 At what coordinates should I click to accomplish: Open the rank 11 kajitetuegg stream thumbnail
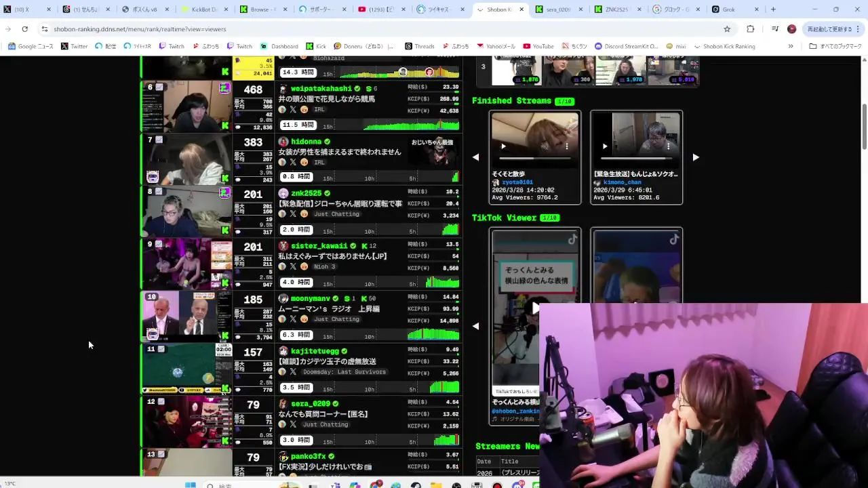click(x=186, y=369)
